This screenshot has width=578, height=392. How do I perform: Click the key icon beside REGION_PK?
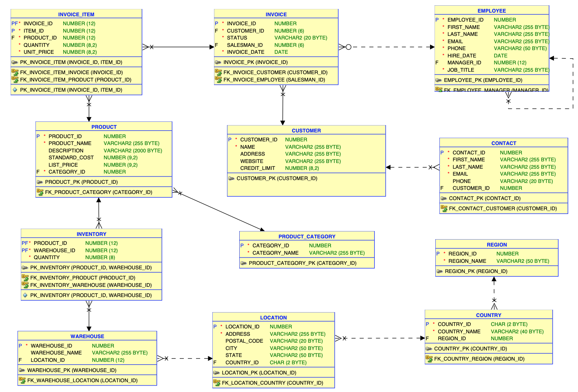click(440, 271)
